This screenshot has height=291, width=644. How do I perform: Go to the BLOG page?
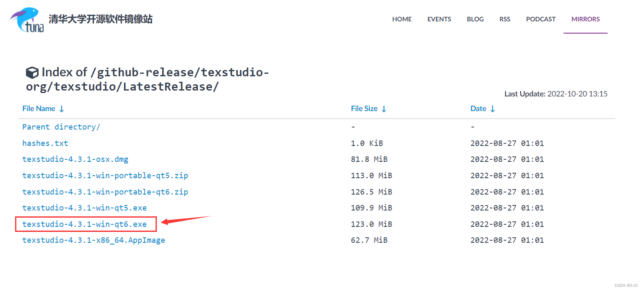(x=475, y=19)
